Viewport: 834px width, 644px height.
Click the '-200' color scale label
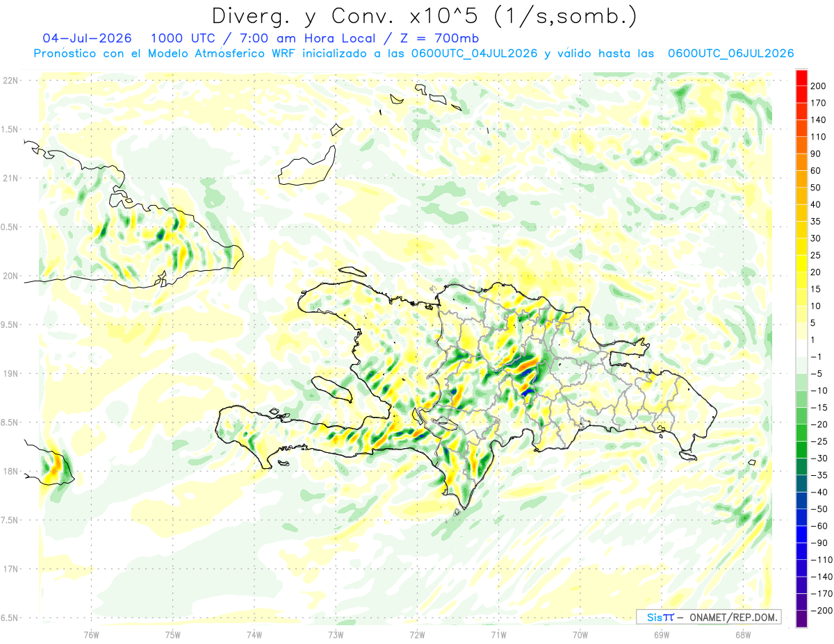pos(821,611)
